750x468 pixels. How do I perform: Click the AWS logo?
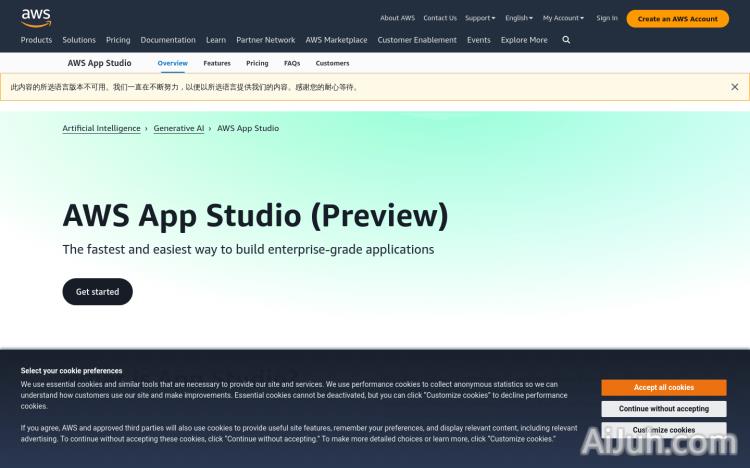click(36, 18)
